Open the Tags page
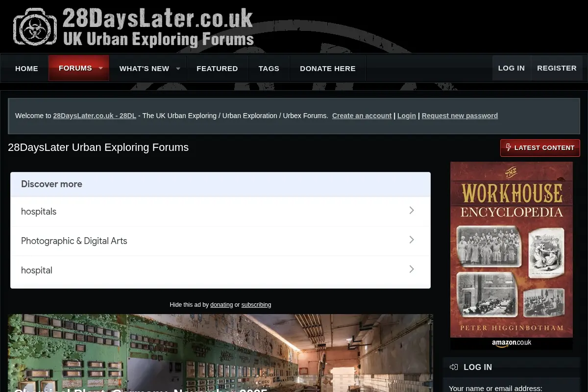The width and height of the screenshot is (588, 392). pos(269,69)
